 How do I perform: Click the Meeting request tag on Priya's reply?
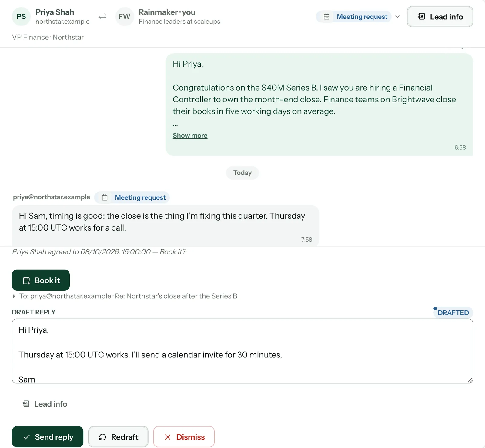tap(132, 197)
